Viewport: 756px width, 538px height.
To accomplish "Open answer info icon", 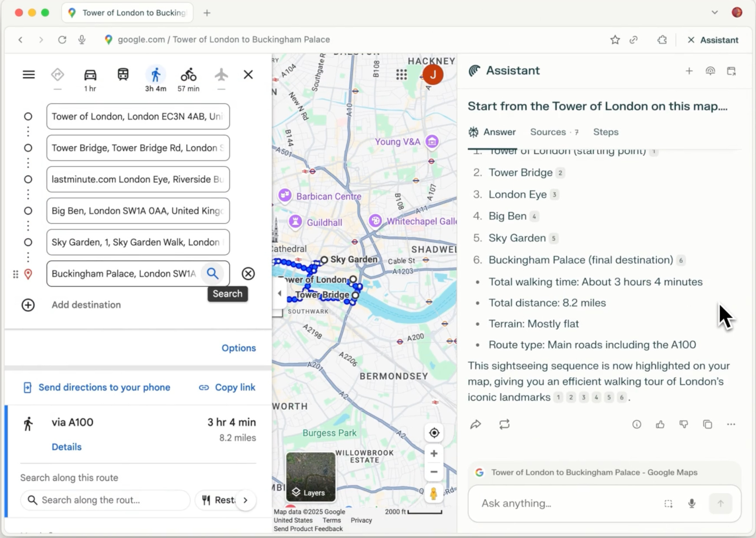I will [637, 424].
